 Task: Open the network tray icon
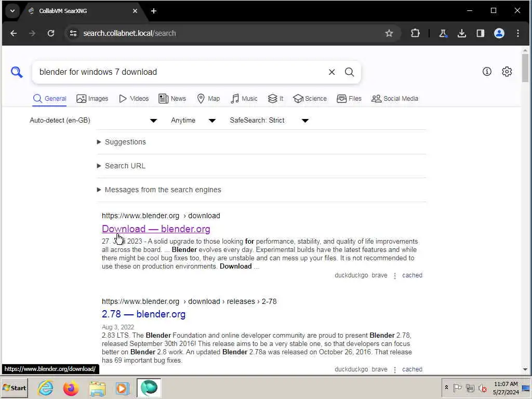pyautogui.click(x=470, y=388)
